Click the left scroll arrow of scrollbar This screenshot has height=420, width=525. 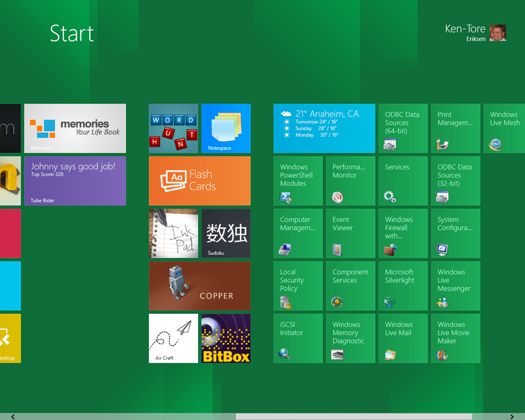(x=13, y=417)
